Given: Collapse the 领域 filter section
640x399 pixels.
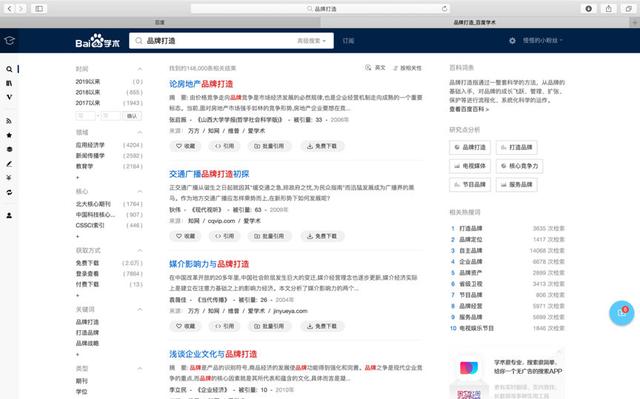Looking at the screenshot, I should 140,132.
